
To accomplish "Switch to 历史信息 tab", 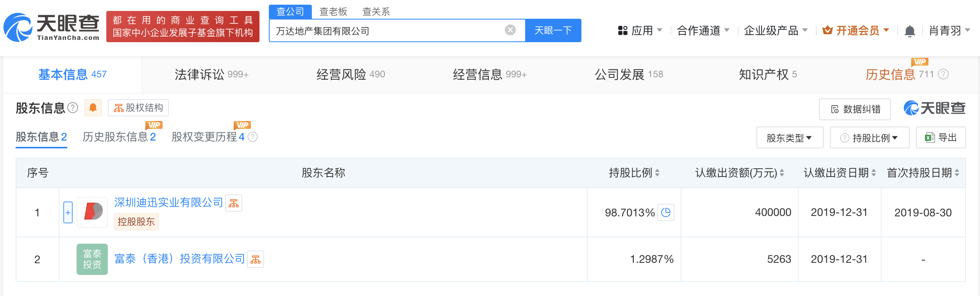I will coord(900,74).
